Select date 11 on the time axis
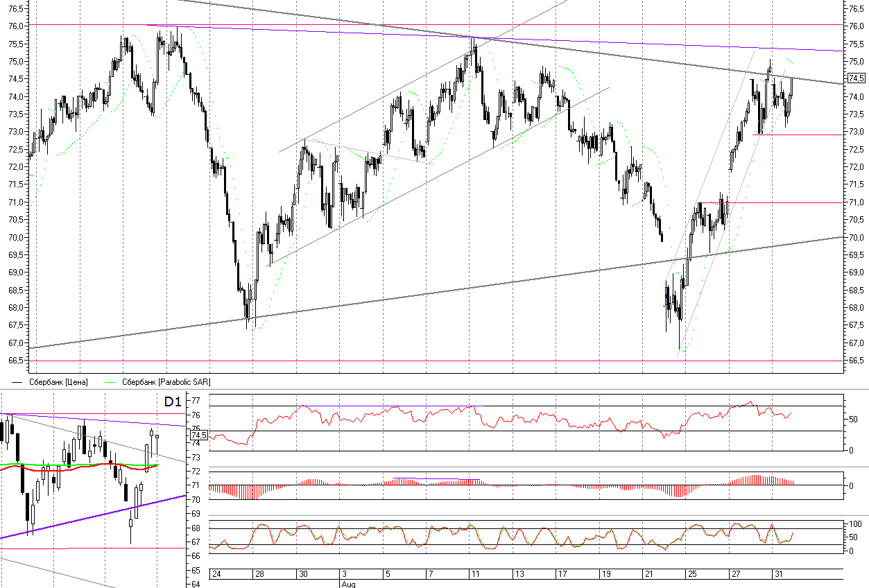The image size is (869, 588). [x=475, y=574]
